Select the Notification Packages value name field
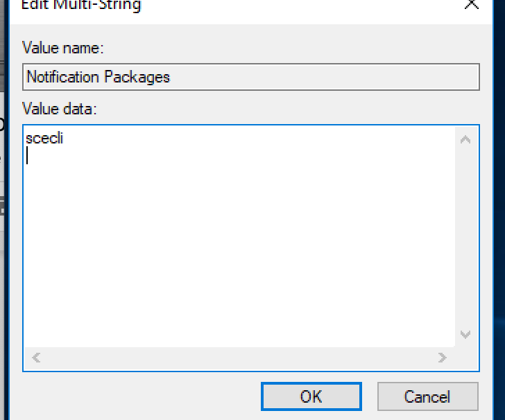Viewport: 505px width, 420px height. tap(251, 77)
